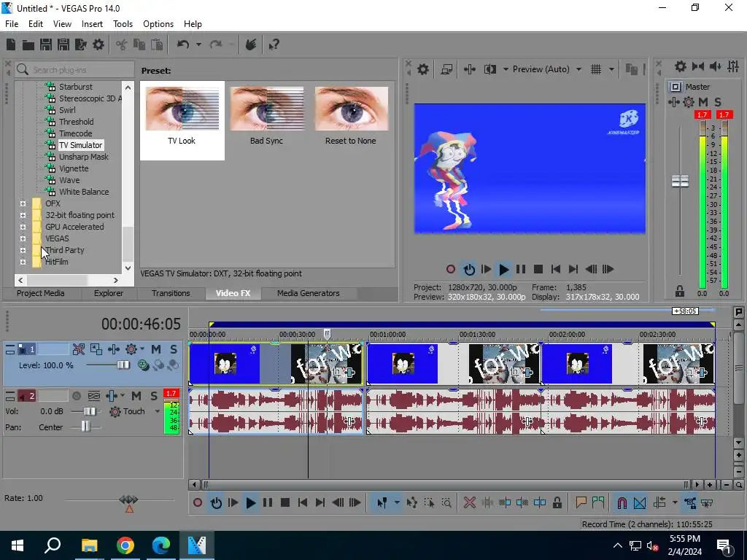This screenshot has height=560, width=747.
Task: Click the track 2 Pan slider handle
Action: 85,427
